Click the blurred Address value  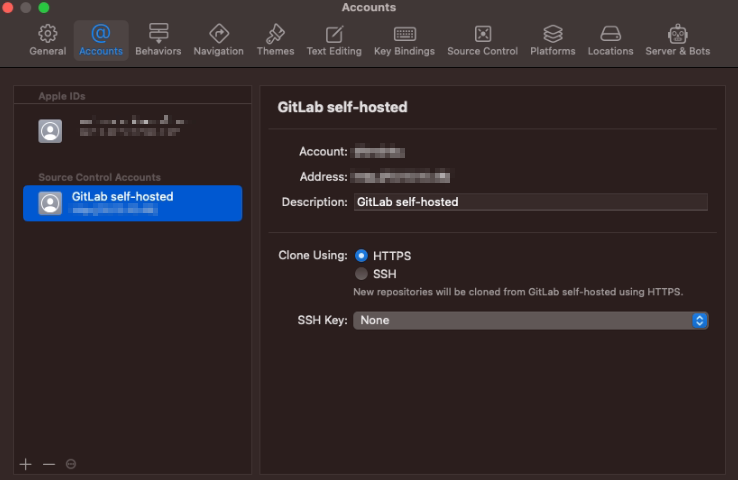[402, 177]
